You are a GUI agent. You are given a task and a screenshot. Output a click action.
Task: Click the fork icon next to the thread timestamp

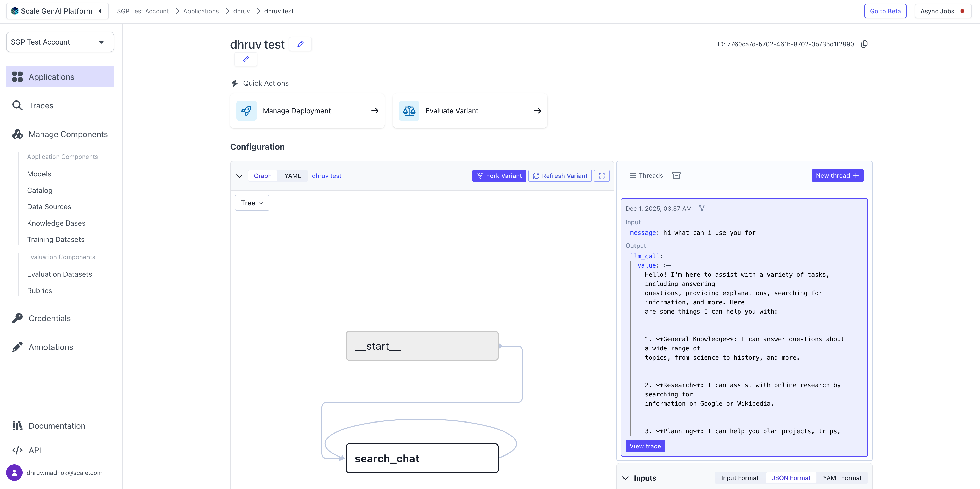701,208
